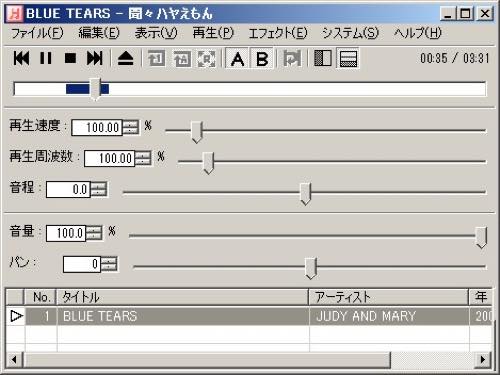The height and width of the screenshot is (375, 500).
Task: Click the 音程 spinner arrows
Action: click(x=99, y=189)
